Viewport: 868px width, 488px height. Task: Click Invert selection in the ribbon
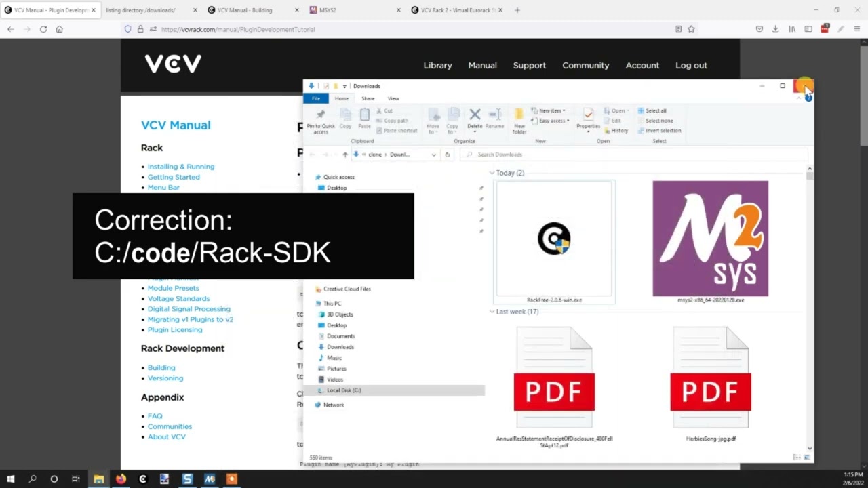[659, 131]
